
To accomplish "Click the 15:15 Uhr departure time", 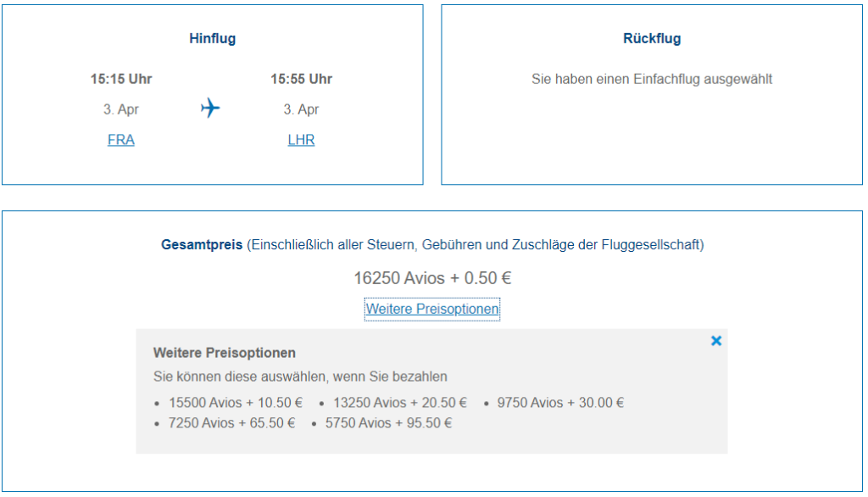I will (x=121, y=79).
